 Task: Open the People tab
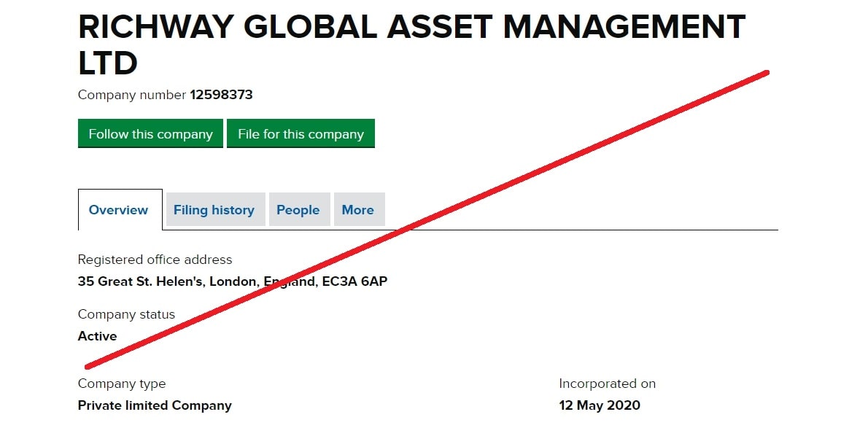tap(298, 210)
